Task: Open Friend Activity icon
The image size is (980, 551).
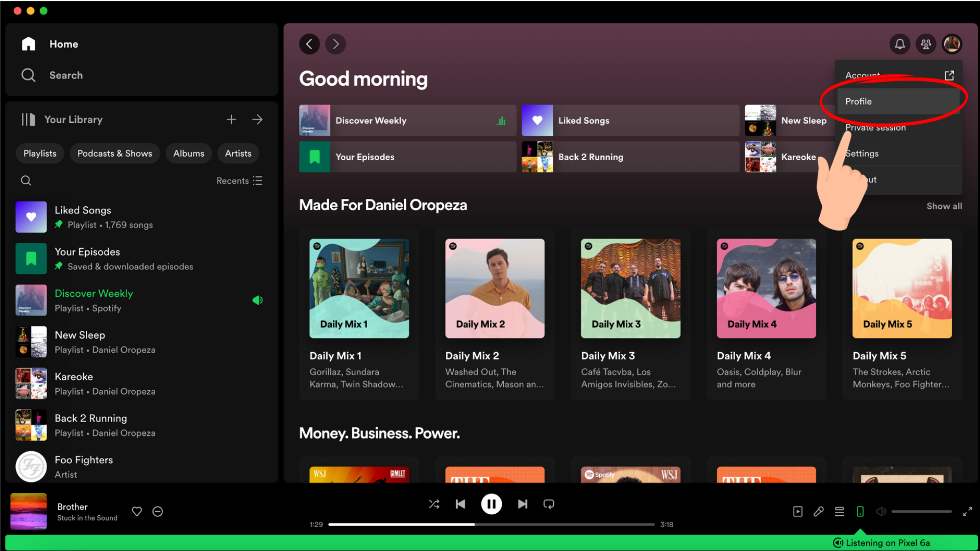Action: [926, 44]
